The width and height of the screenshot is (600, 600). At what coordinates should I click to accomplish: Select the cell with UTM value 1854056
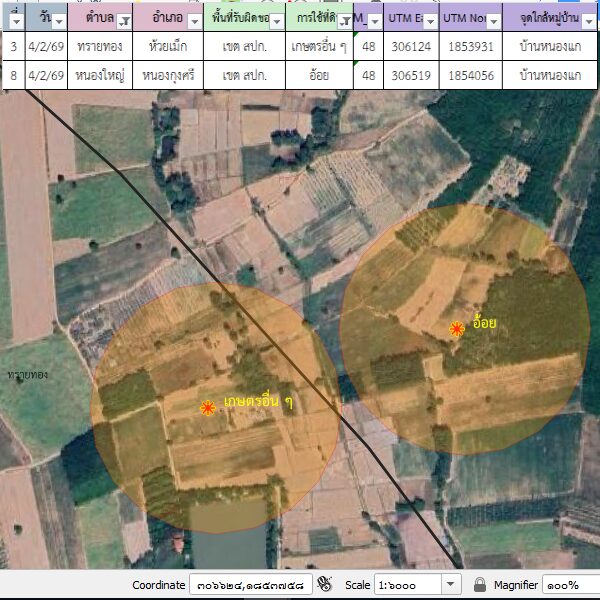tap(470, 75)
